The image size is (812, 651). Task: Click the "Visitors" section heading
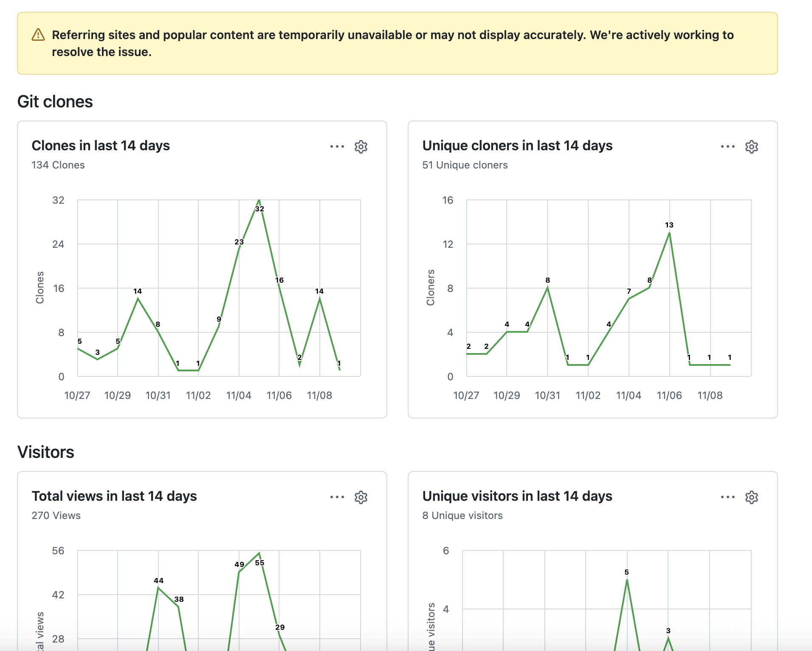click(x=46, y=452)
